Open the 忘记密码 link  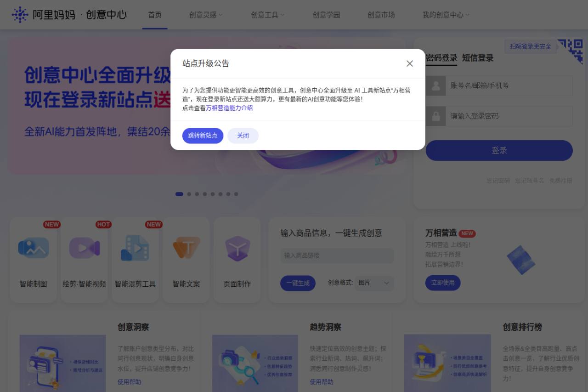point(498,181)
